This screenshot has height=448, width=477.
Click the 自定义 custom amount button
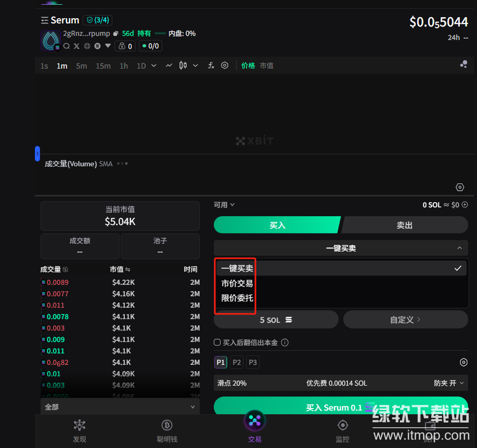coord(405,320)
